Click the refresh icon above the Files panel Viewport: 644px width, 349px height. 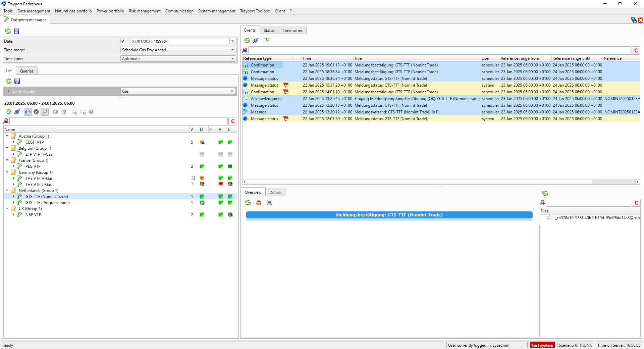(x=545, y=193)
